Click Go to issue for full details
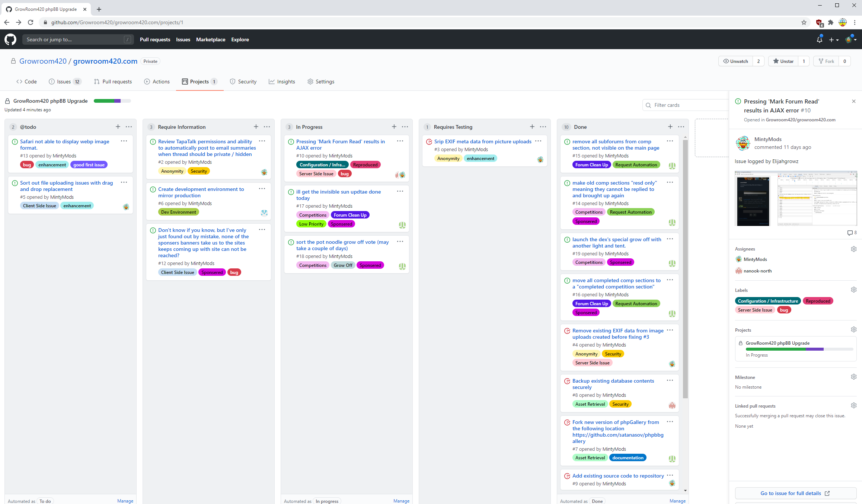Viewport: 862px width, 504px height. 795,493
